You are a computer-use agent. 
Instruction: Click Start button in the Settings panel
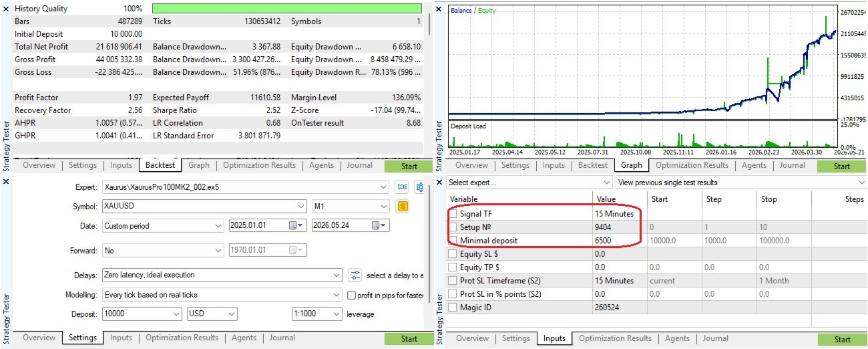(409, 339)
